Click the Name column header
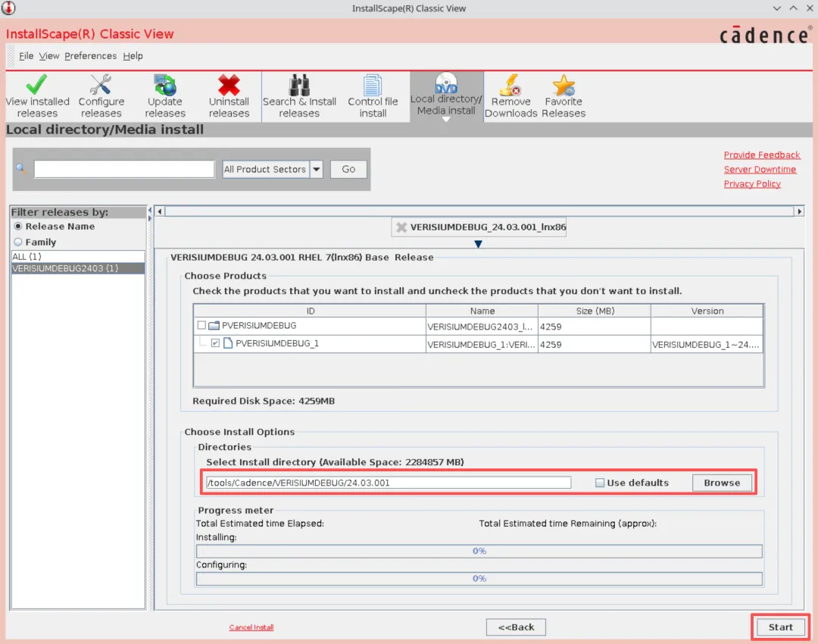 tap(482, 311)
